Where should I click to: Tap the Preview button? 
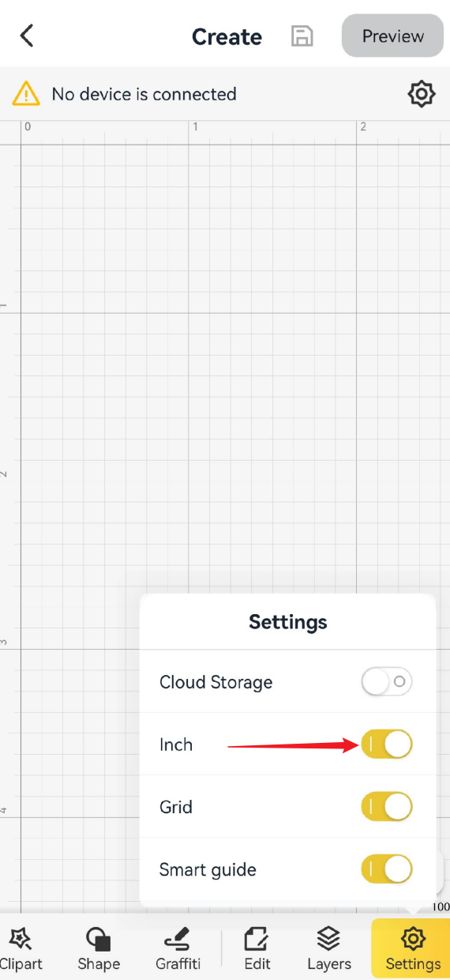tap(392, 36)
